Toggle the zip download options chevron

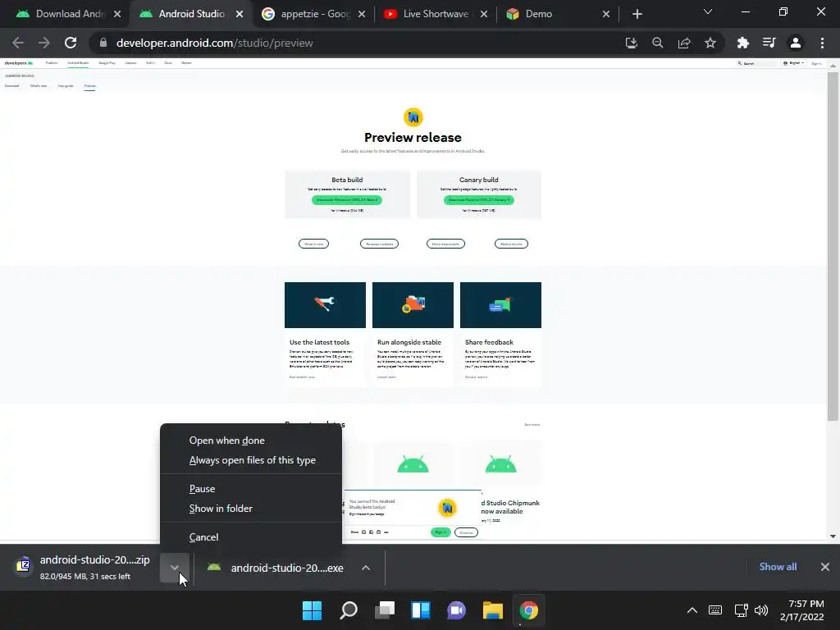click(175, 568)
